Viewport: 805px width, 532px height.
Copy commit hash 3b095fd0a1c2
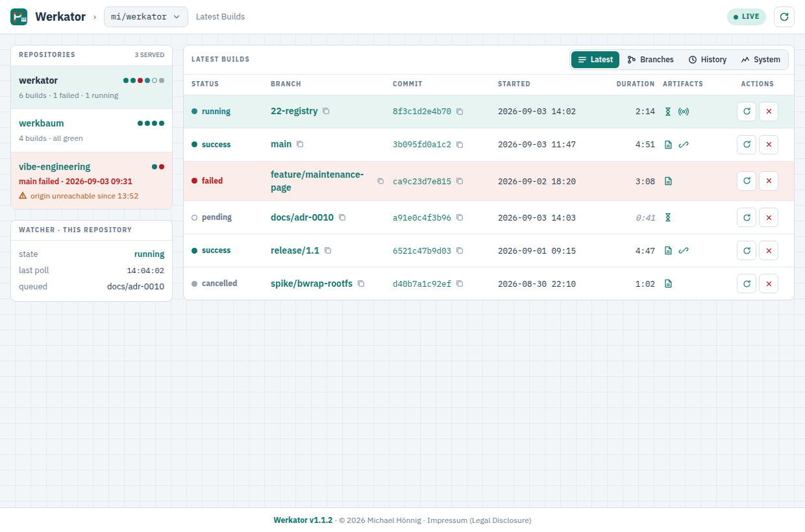pos(460,145)
